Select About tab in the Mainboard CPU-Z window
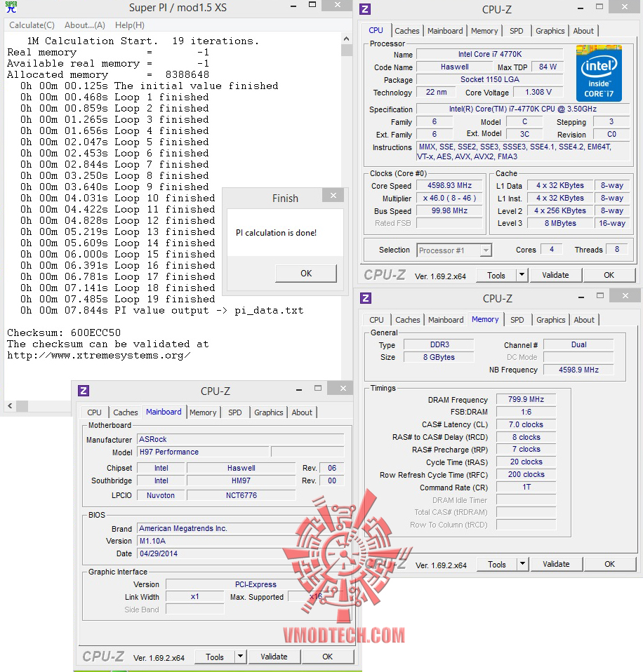This screenshot has height=672, width=643. coord(302,412)
